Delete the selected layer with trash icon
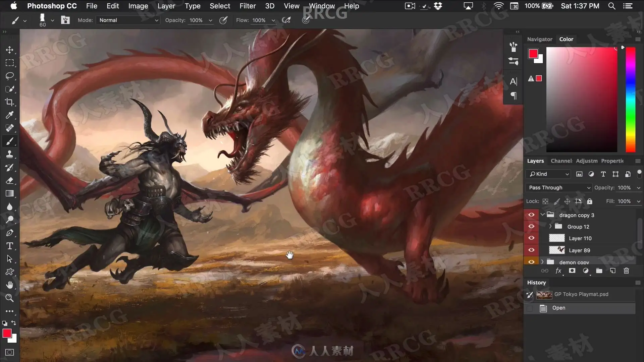644x362 pixels. click(626, 271)
